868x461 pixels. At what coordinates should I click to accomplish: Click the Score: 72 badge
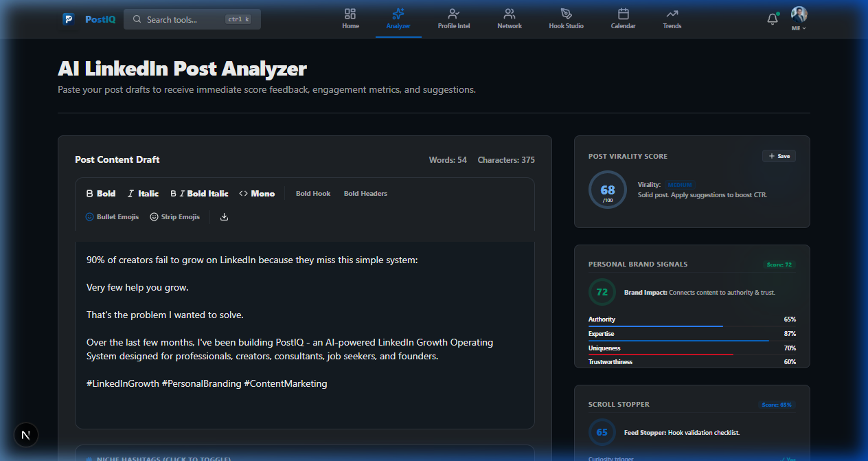779,265
